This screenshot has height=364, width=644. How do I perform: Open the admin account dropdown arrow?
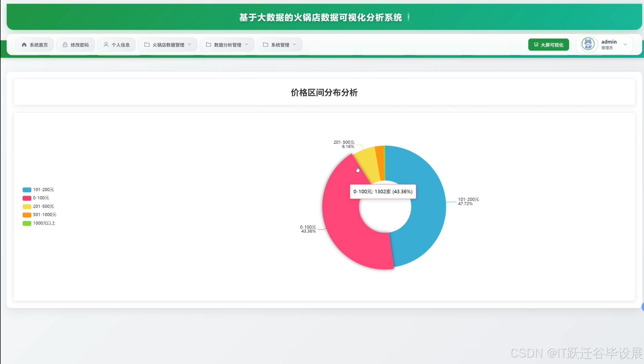pos(625,44)
